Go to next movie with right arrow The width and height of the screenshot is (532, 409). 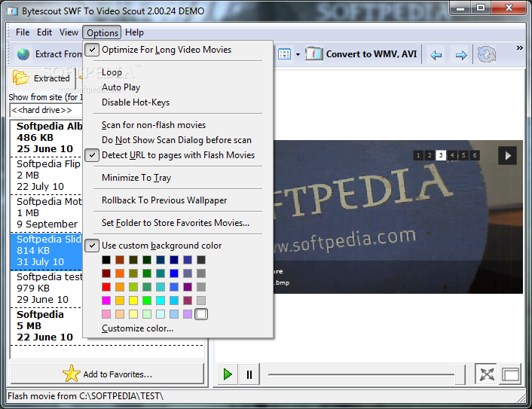tap(460, 55)
